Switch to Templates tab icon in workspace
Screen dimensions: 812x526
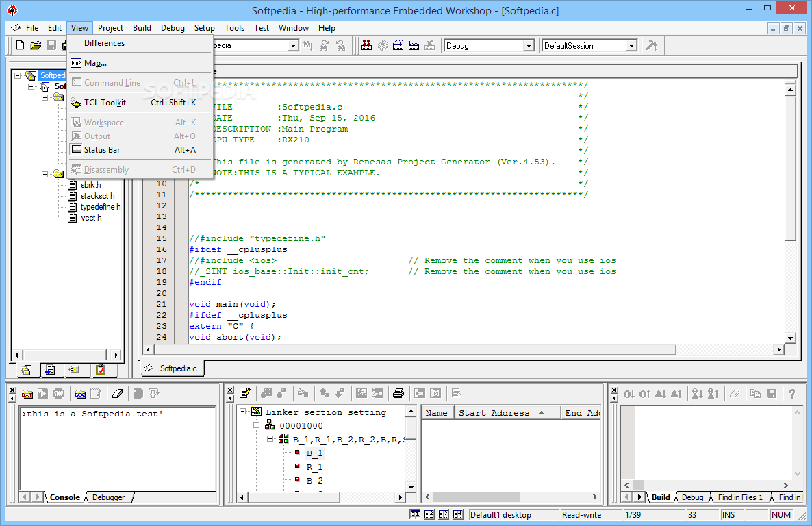pyautogui.click(x=51, y=370)
